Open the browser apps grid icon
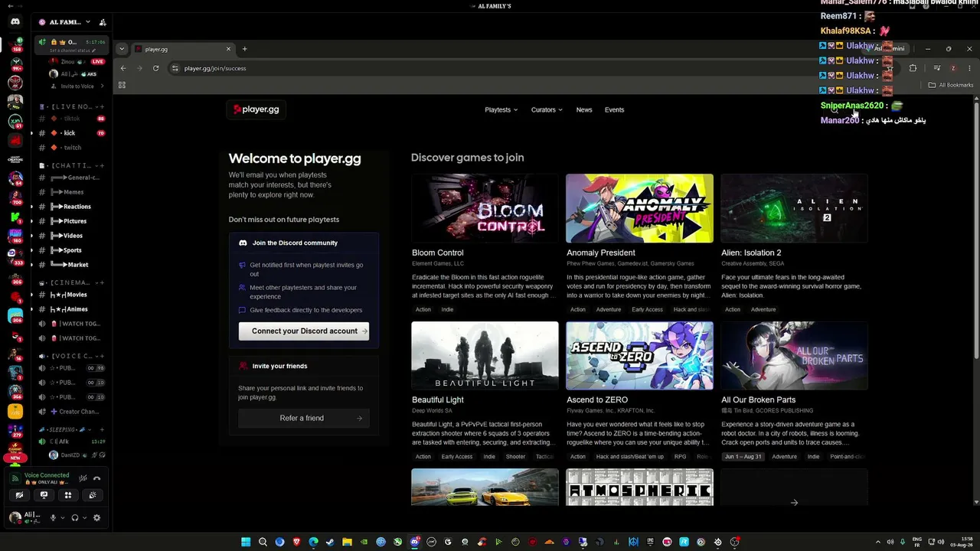 [x=122, y=85]
